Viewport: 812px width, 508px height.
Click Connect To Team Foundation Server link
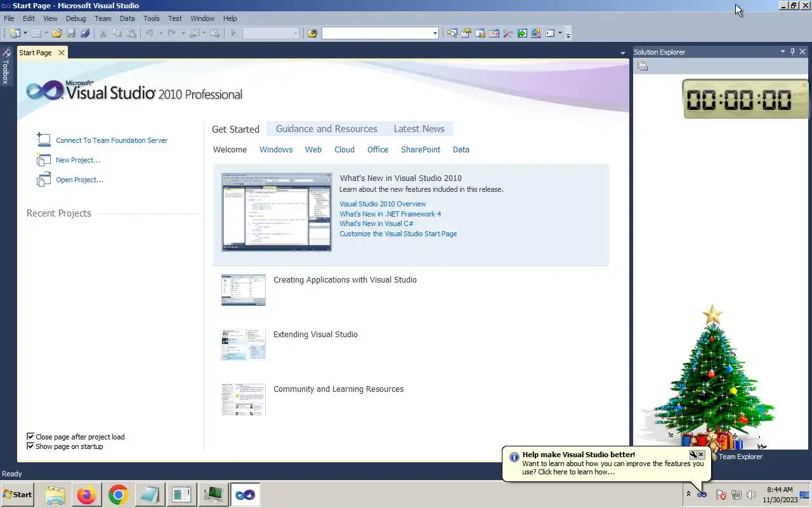coord(112,140)
